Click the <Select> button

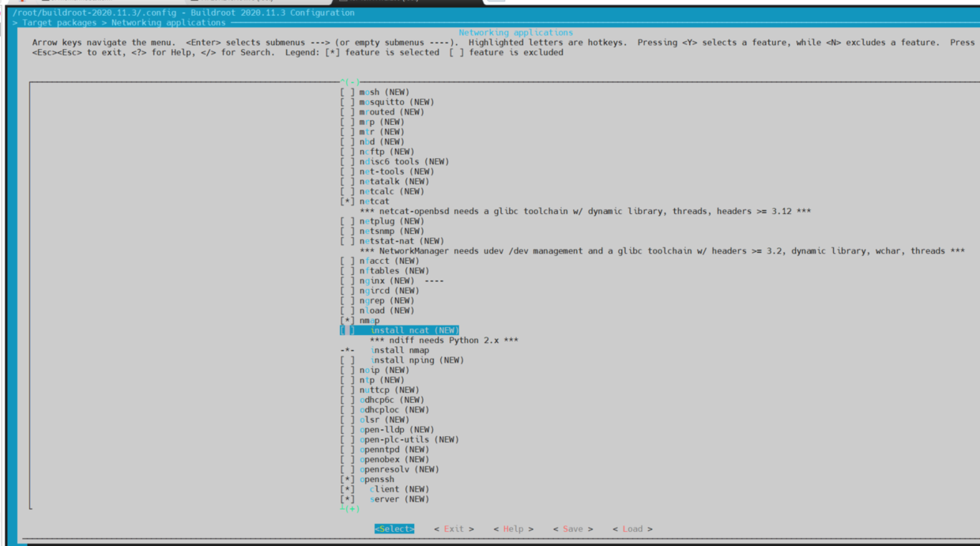394,529
